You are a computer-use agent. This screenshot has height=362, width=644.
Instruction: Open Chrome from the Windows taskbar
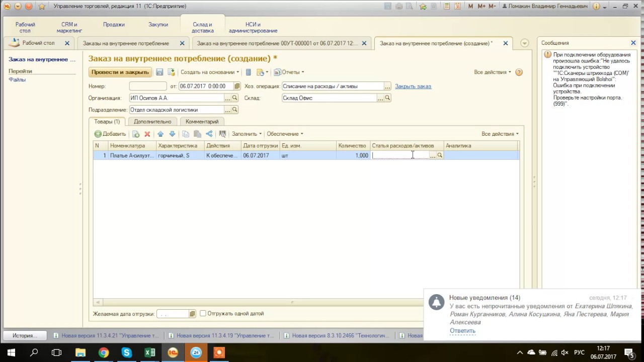pos(103,352)
